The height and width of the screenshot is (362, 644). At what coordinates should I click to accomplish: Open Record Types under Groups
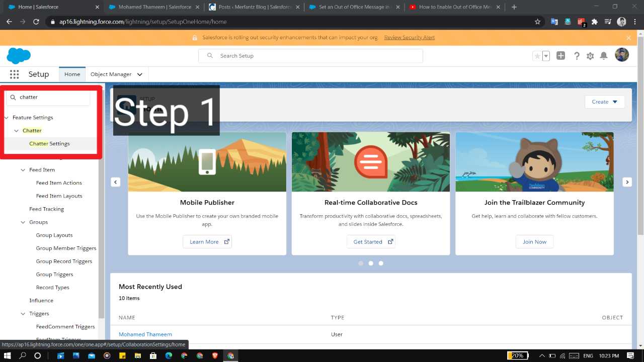tap(52, 288)
